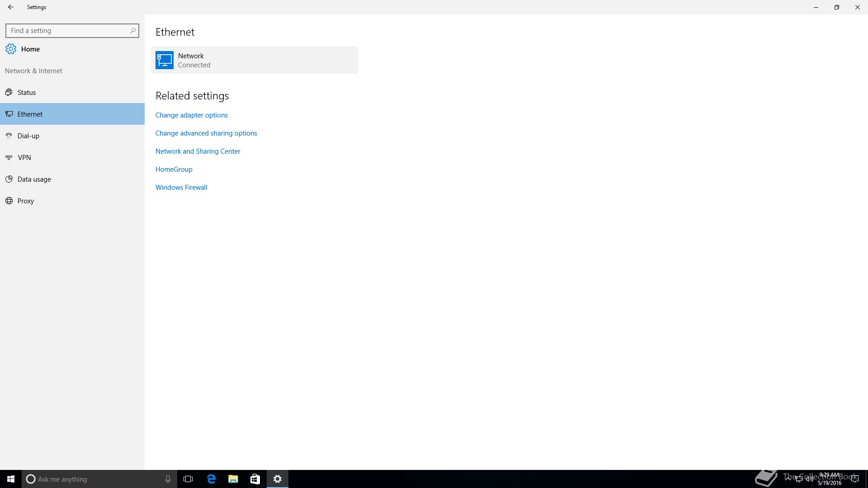Screen dimensions: 868x488
Task: Click the Ethernet network monitor icon
Action: [165, 60]
